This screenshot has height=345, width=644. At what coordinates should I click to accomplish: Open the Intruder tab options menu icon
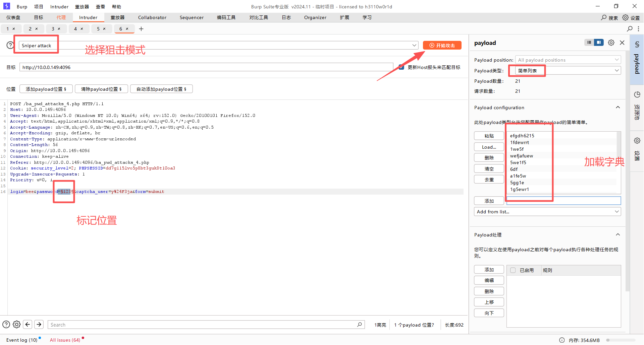[x=638, y=29]
